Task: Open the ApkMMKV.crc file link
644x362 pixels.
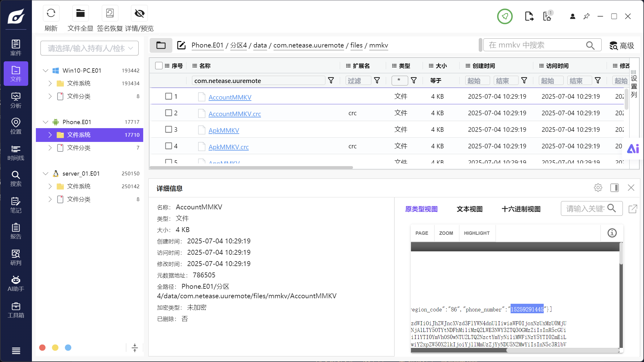Action: click(228, 147)
